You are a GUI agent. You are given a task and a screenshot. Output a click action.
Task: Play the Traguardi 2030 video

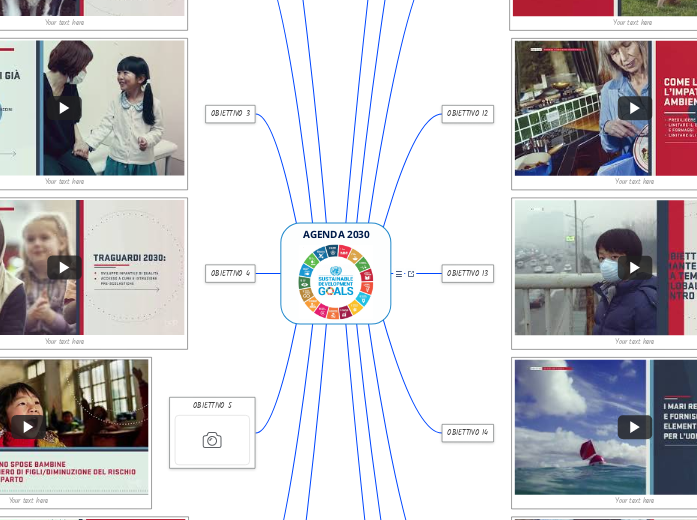tap(64, 267)
